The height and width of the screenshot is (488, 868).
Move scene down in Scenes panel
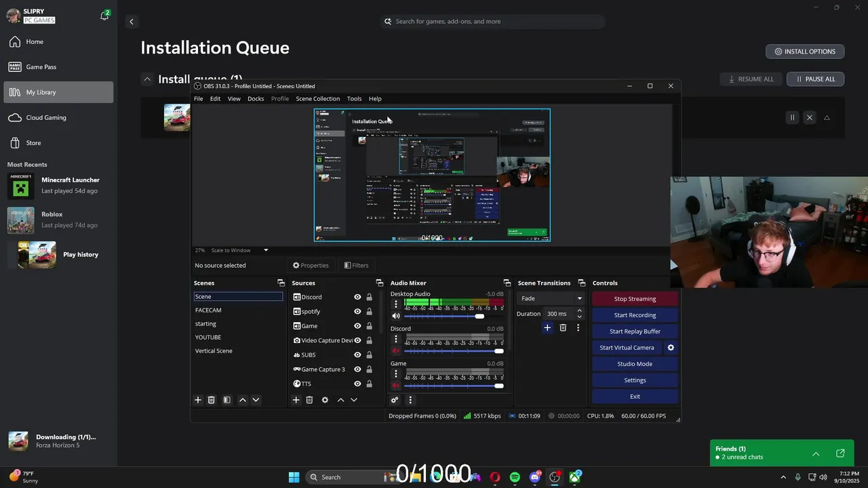click(256, 400)
